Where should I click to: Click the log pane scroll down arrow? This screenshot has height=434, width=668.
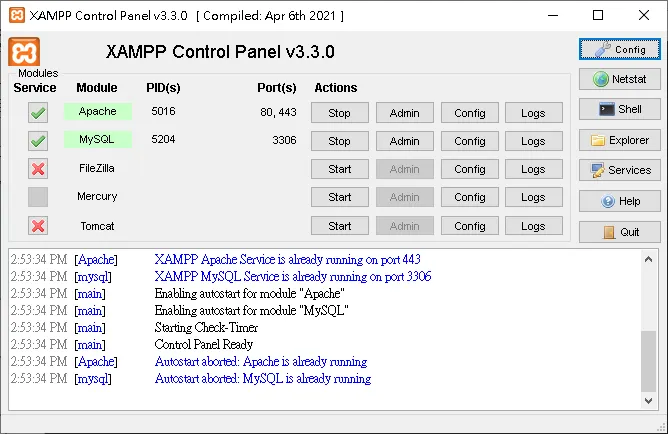point(648,401)
